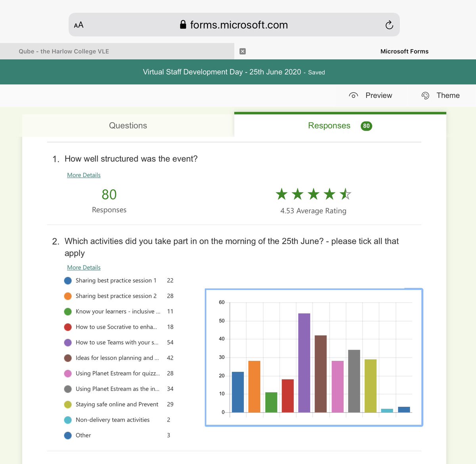This screenshot has width=476, height=464.
Task: Click the forms.microsoft.com address field
Action: pos(234,25)
